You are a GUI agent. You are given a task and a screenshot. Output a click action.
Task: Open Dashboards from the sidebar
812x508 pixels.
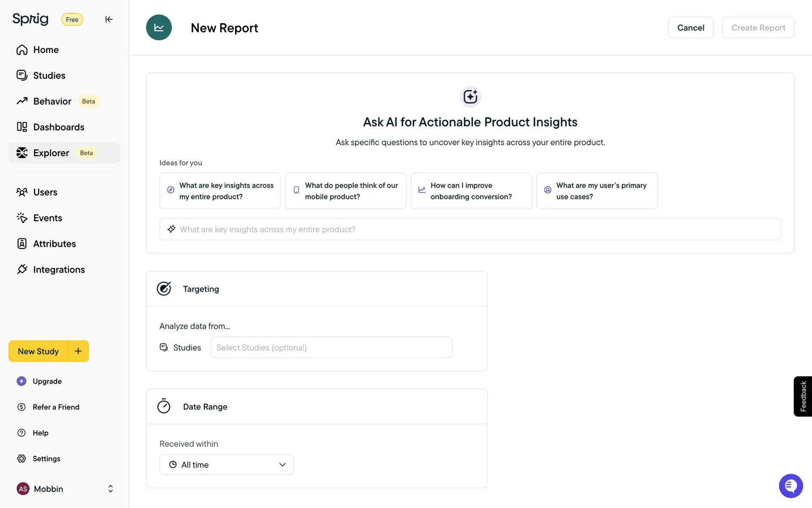(x=58, y=127)
